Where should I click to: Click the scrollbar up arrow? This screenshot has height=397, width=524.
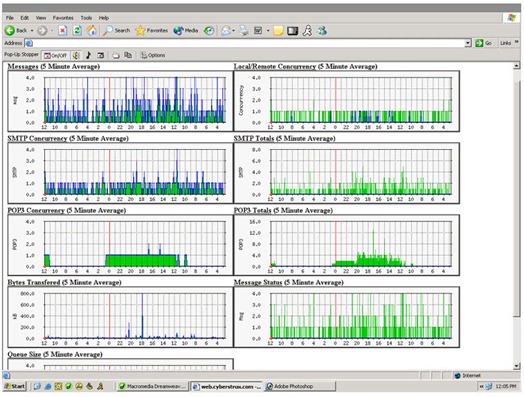517,65
